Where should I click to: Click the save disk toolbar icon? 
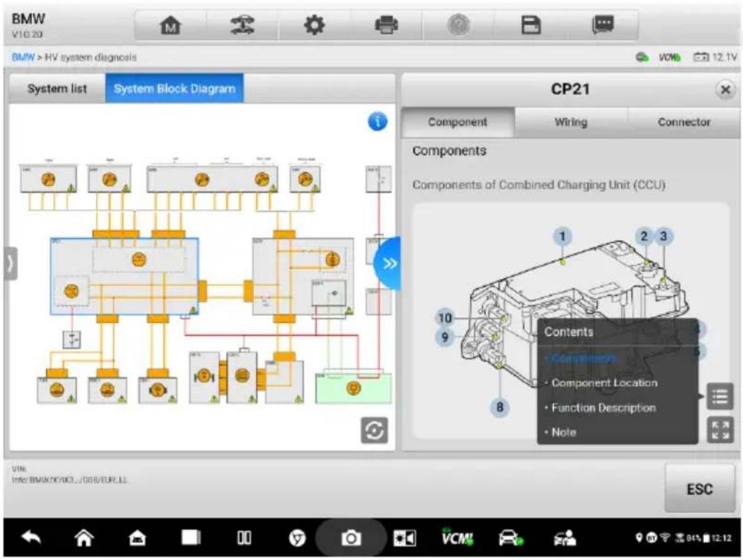[531, 24]
